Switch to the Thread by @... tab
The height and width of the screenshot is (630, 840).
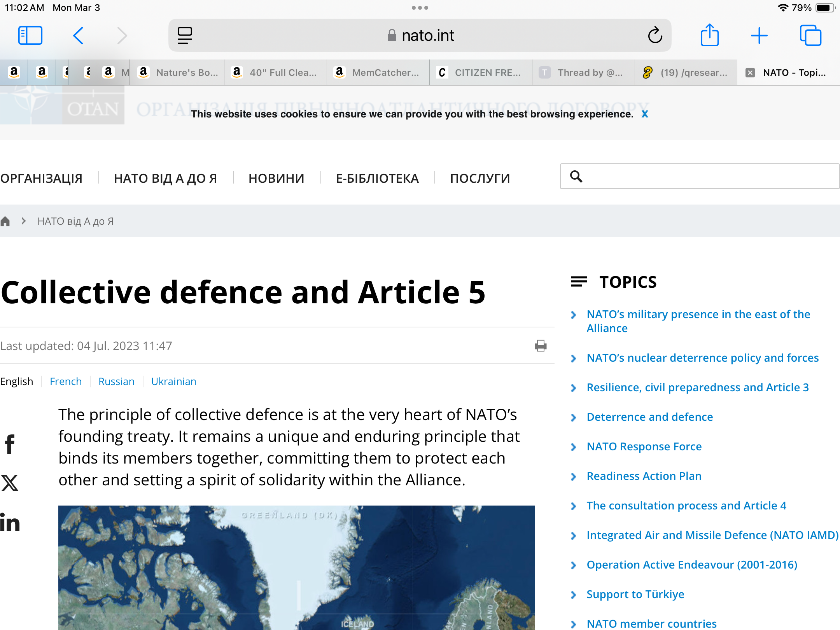[583, 72]
